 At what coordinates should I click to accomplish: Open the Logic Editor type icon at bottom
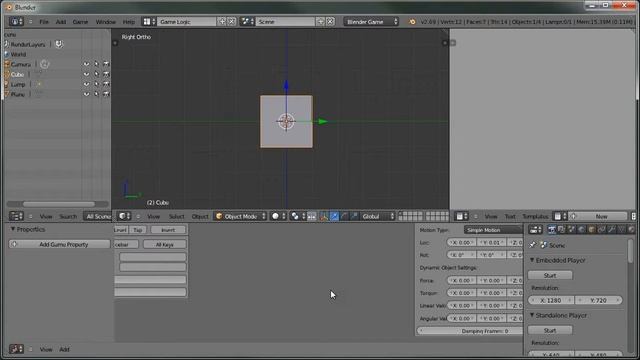[x=16, y=349]
